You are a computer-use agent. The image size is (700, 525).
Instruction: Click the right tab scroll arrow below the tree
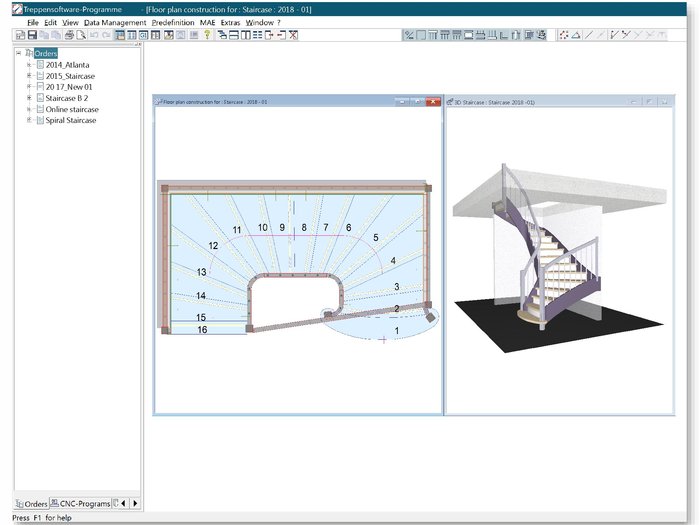coord(135,503)
